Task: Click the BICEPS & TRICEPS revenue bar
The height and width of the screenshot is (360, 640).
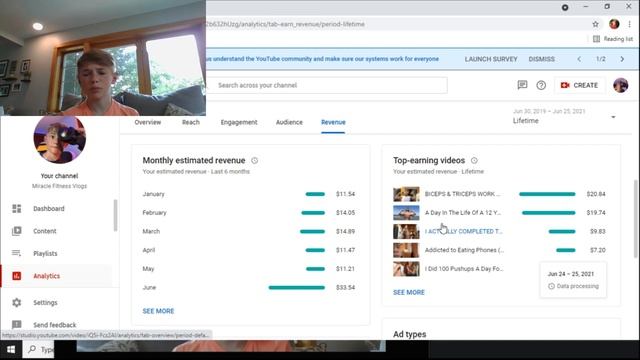Action: coord(547,194)
